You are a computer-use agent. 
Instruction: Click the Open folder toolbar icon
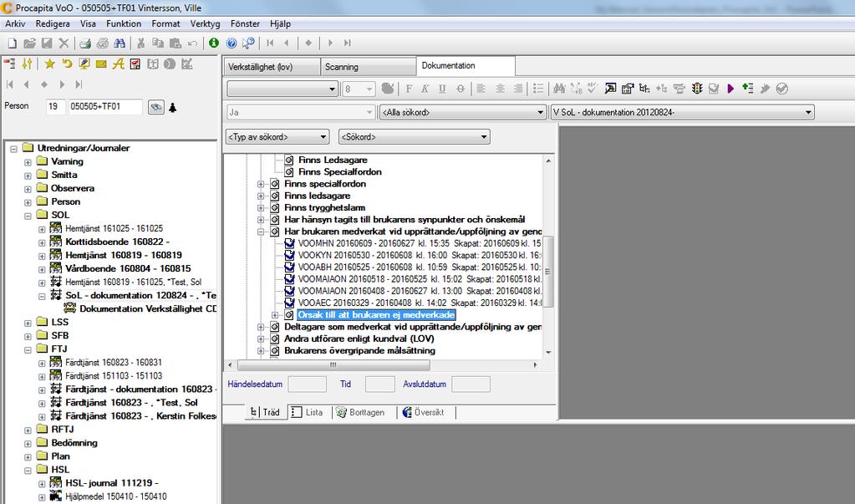click(29, 43)
